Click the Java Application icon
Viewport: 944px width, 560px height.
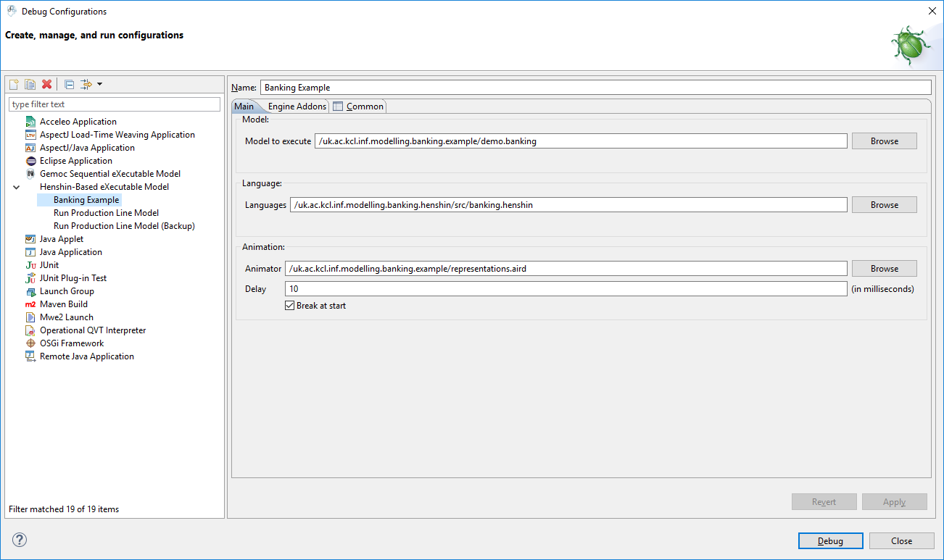point(30,252)
